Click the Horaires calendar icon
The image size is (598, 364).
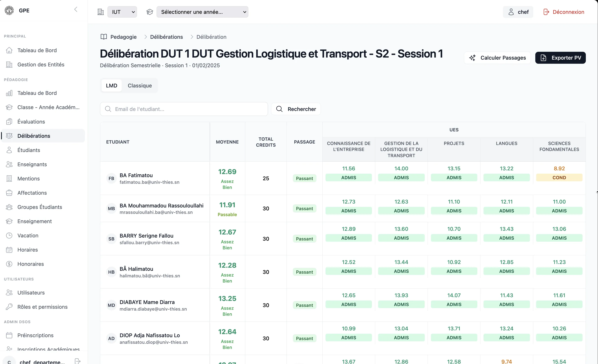pos(9,250)
